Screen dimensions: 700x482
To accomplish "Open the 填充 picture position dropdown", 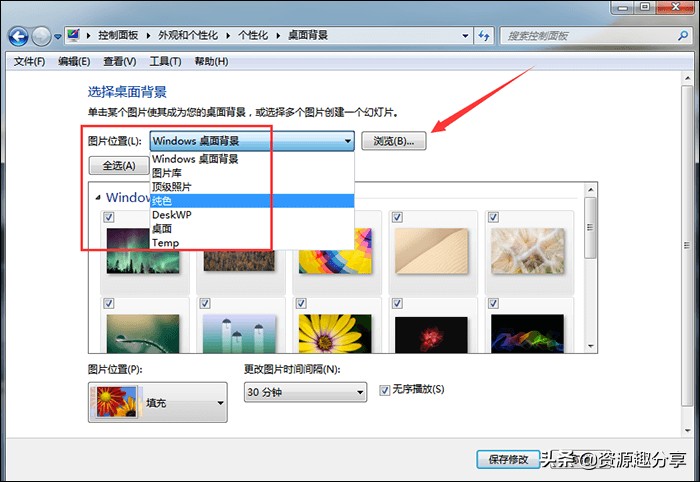I will [158, 403].
